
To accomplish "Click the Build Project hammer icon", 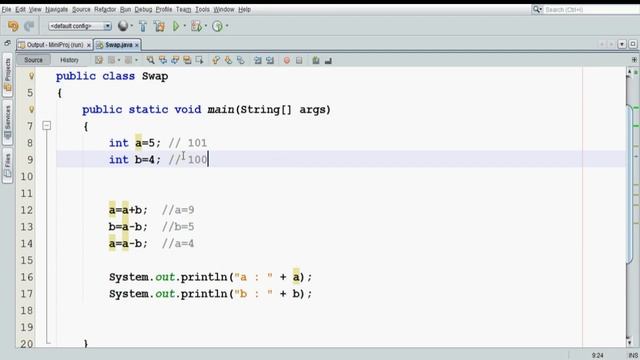I will tap(143, 26).
